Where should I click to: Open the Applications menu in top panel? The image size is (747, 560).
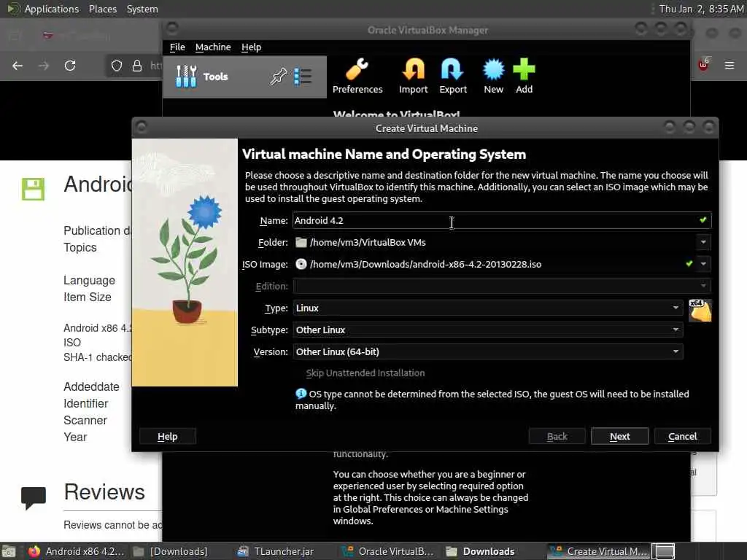click(52, 9)
